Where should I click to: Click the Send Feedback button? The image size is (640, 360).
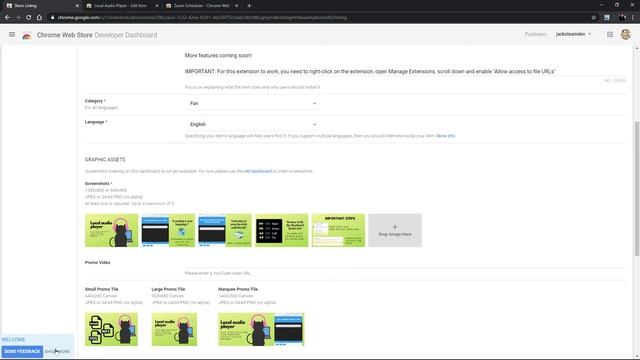click(x=22, y=351)
